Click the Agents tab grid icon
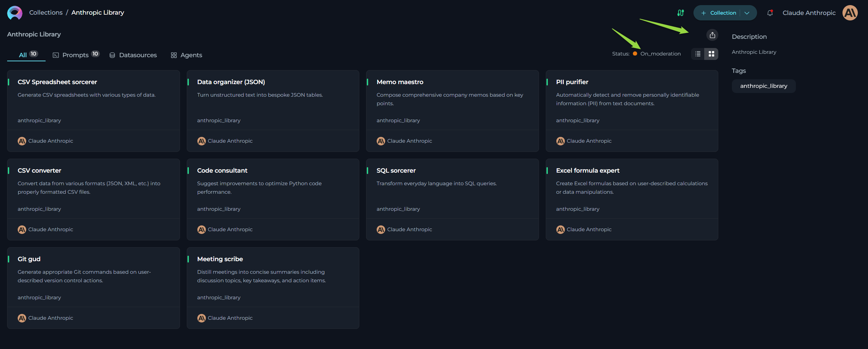The width and height of the screenshot is (868, 349). tap(174, 55)
